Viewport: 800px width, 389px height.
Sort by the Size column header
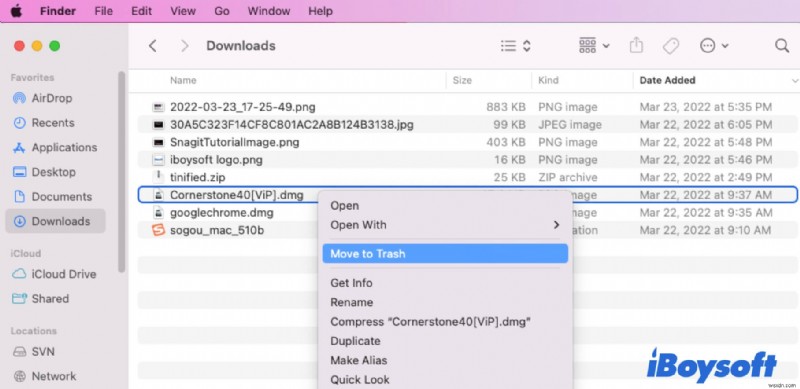462,80
